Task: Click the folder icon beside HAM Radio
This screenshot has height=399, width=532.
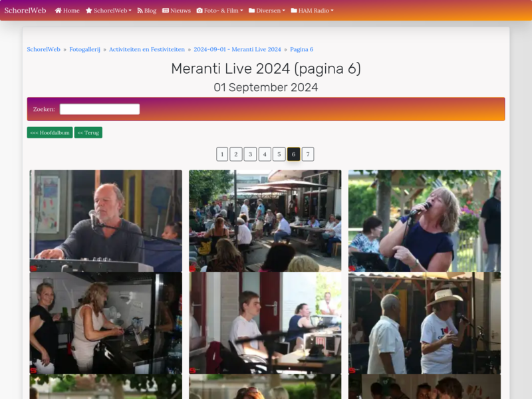Action: [294, 11]
